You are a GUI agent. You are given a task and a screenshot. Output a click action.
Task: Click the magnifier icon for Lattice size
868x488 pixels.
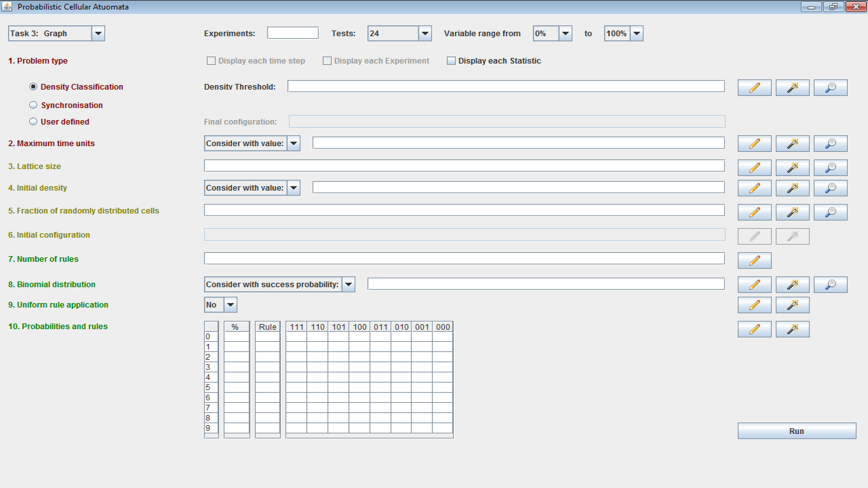tap(831, 168)
